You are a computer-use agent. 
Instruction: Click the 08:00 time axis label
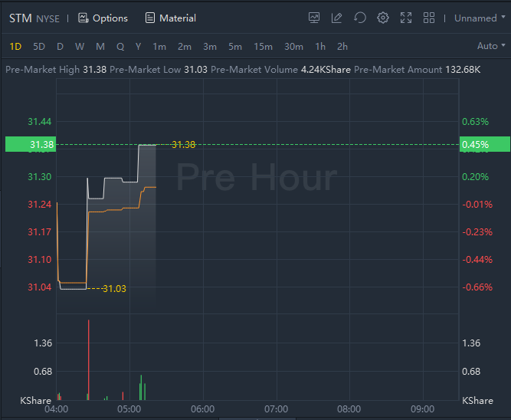coord(349,409)
